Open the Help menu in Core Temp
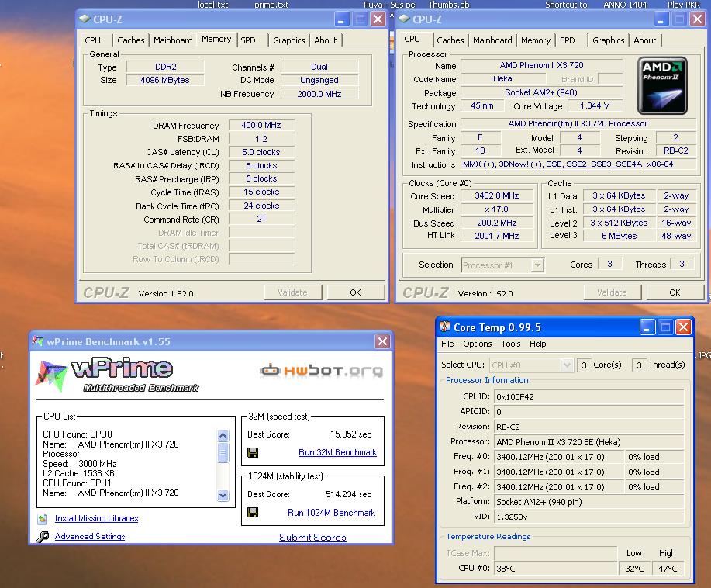This screenshot has width=711, height=588. click(x=538, y=344)
